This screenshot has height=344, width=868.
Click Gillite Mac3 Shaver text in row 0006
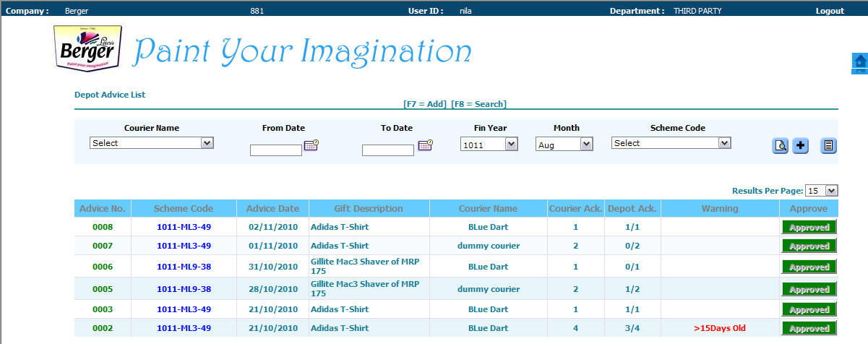[x=365, y=267]
